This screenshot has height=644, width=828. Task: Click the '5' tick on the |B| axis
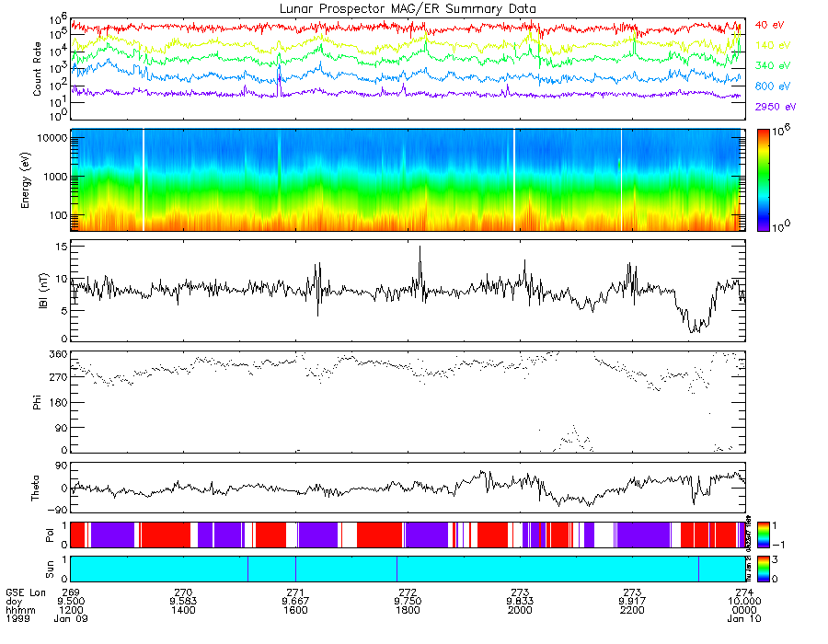[x=63, y=311]
